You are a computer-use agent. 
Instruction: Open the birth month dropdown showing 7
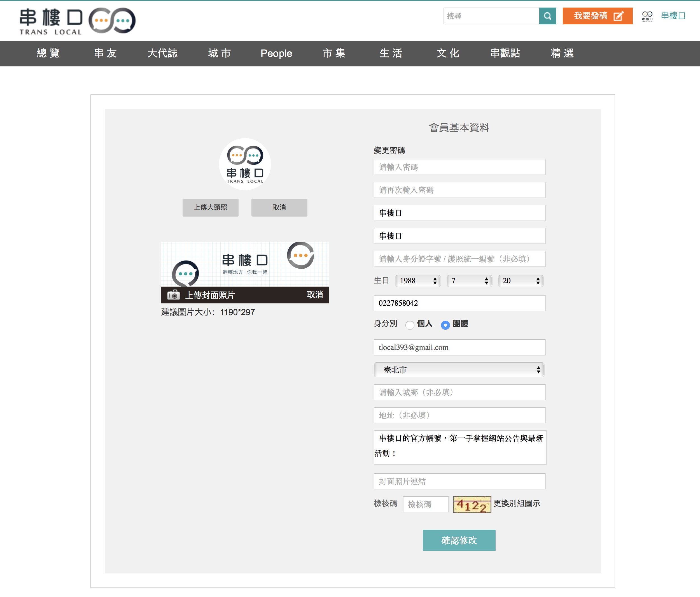469,281
